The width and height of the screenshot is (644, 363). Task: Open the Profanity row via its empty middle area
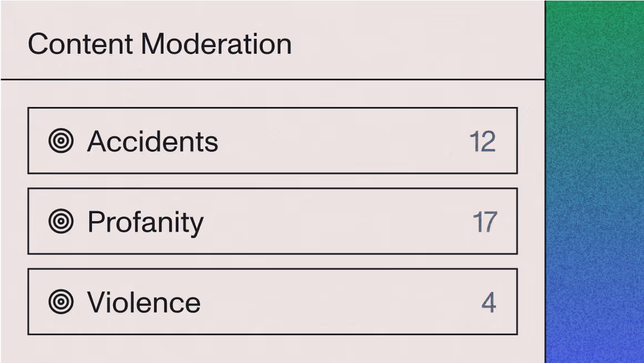[337, 221]
